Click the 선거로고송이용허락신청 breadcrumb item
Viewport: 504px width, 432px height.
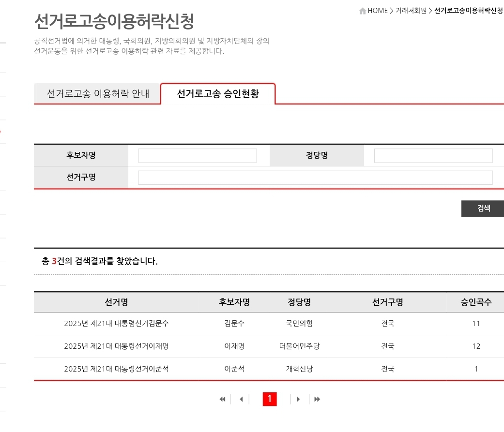(x=469, y=11)
